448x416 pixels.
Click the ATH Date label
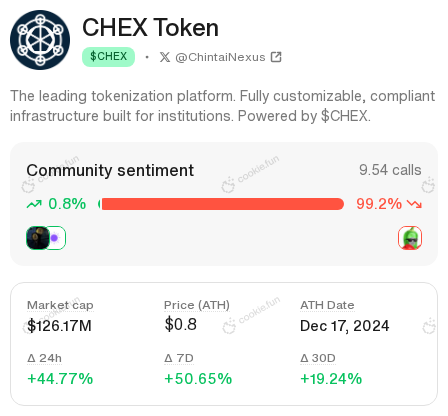[x=327, y=305]
